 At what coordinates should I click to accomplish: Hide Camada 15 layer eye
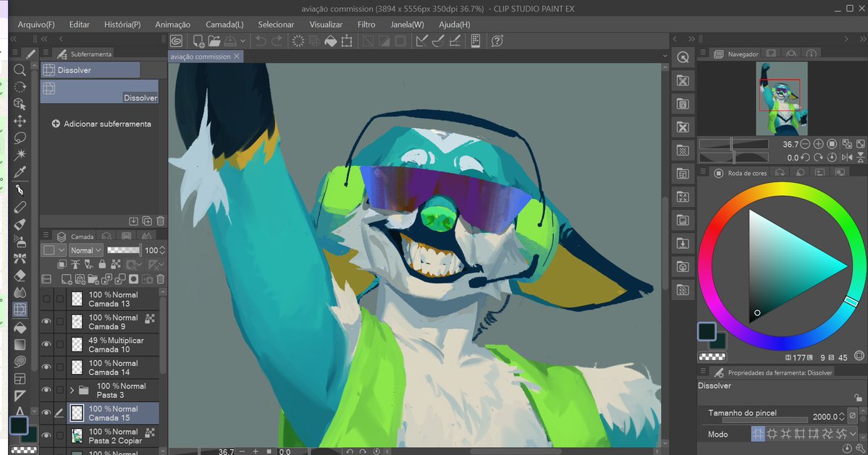click(46, 413)
